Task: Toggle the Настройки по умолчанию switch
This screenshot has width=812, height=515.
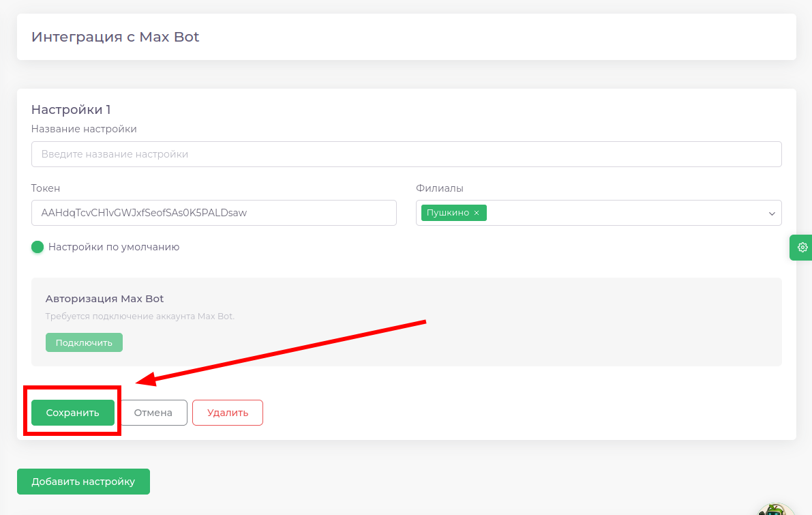Action: coord(38,247)
